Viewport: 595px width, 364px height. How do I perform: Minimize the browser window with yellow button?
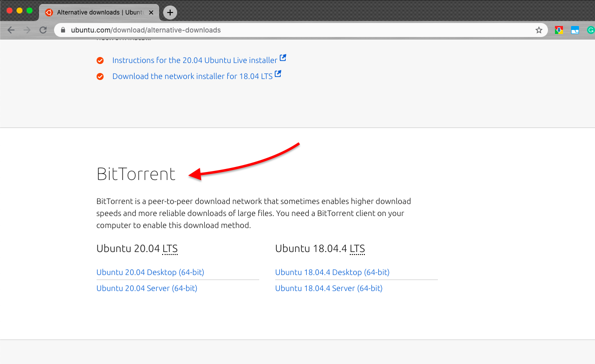point(20,10)
